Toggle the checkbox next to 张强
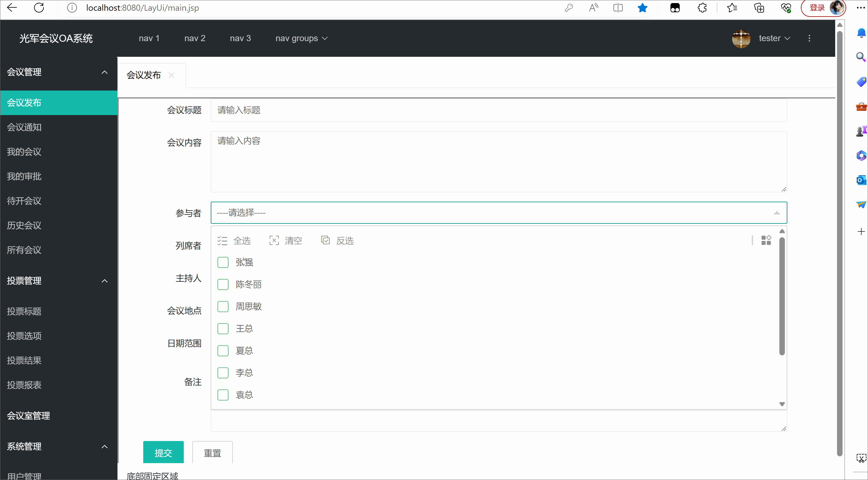 [223, 262]
